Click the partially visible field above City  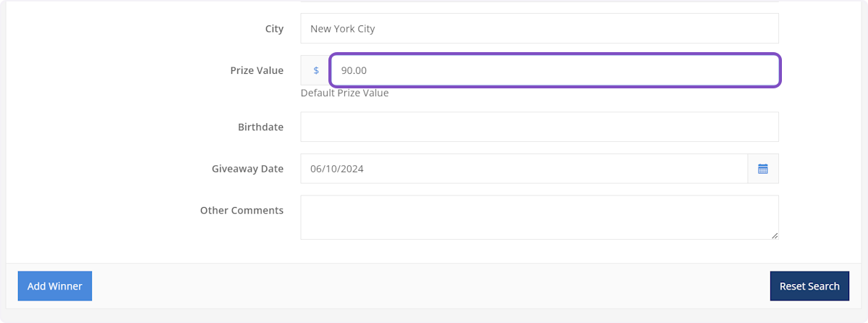(x=539, y=1)
